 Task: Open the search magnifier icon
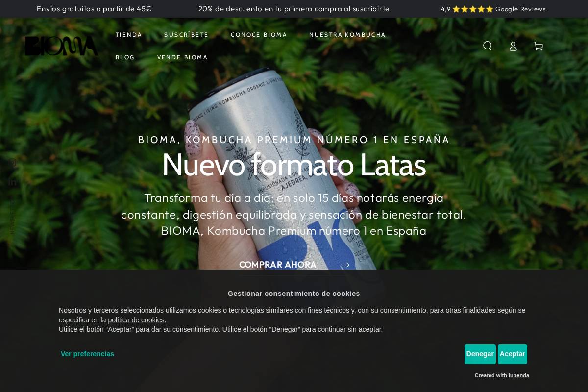pyautogui.click(x=488, y=46)
